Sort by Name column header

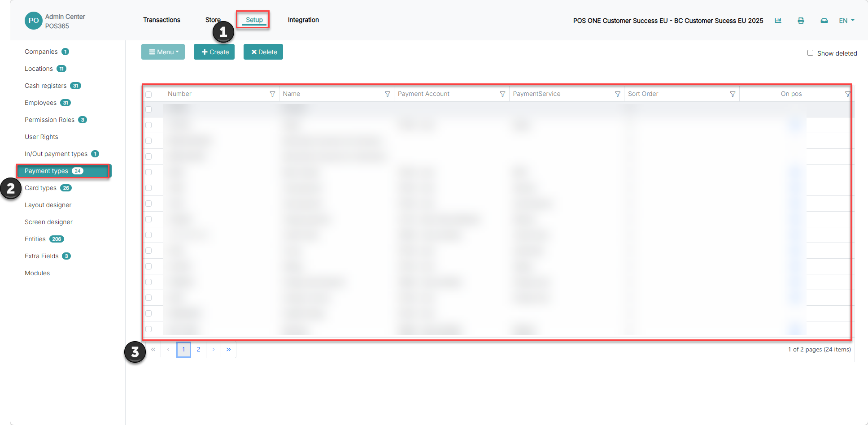[x=291, y=94]
